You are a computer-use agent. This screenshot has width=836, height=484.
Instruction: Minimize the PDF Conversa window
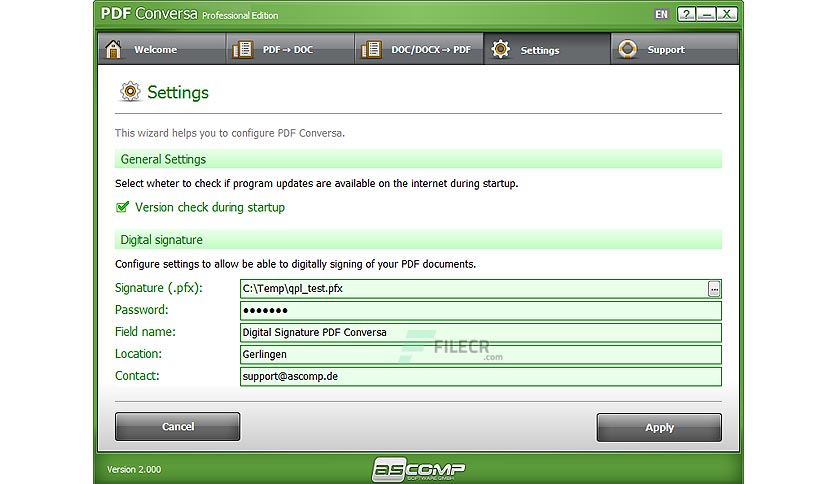coord(706,14)
